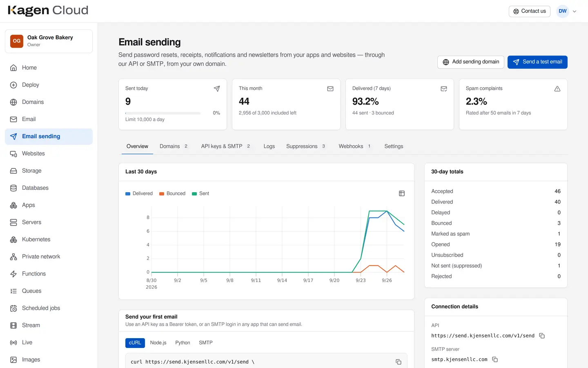Toggle the Bounced series in chart legend
The width and height of the screenshot is (588, 368).
point(172,193)
